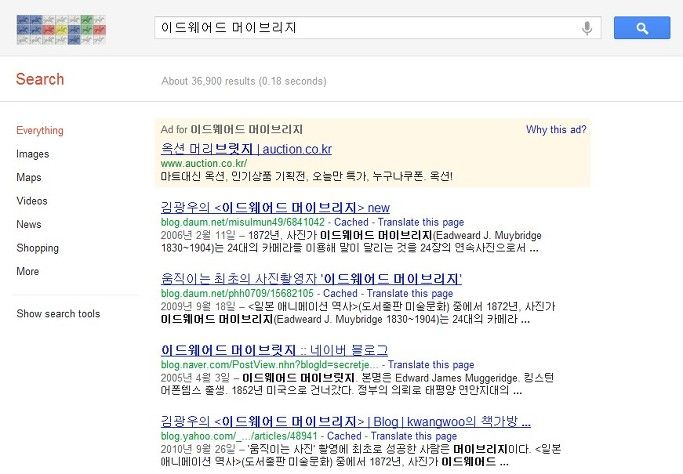683x474 pixels.
Task: Switch to Maps results
Action: (29, 177)
